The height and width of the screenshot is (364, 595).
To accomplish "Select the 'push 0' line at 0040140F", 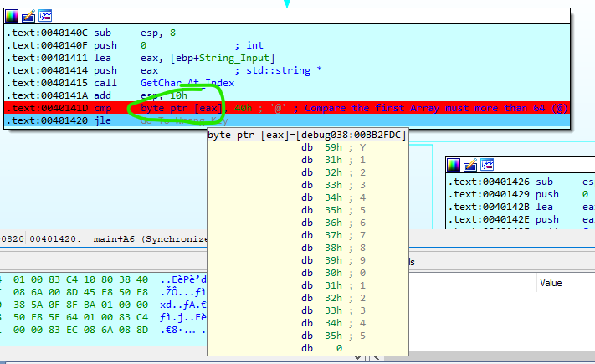I will point(84,45).
